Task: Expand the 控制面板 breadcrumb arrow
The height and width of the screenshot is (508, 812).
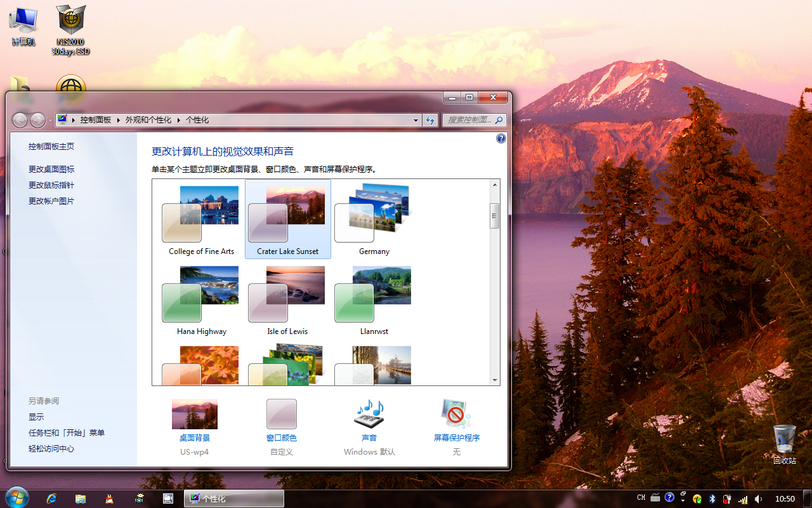Action: click(x=118, y=120)
